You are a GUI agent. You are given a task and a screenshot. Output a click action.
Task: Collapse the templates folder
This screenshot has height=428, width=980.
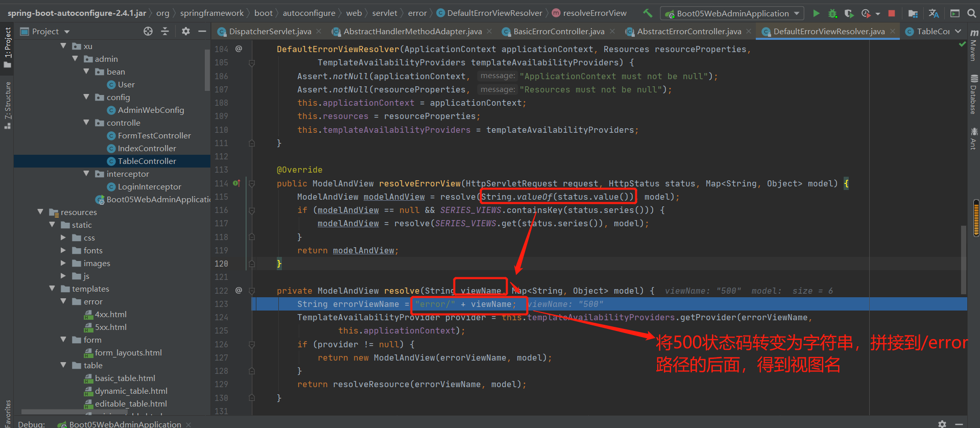click(52, 289)
